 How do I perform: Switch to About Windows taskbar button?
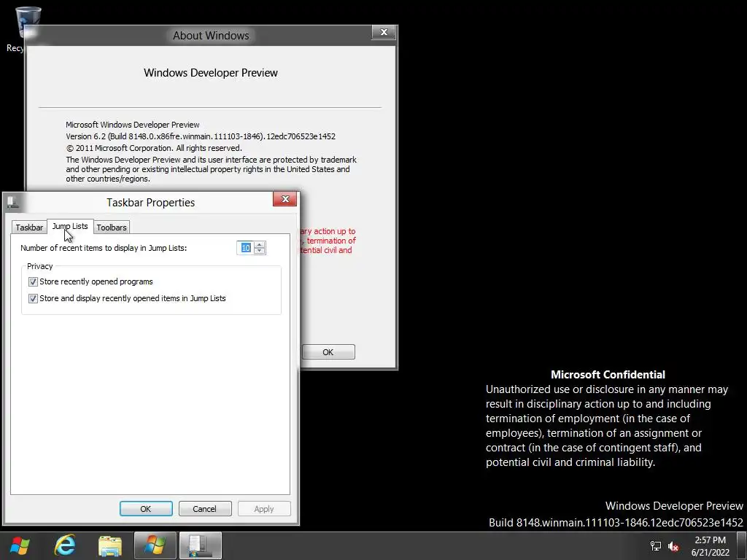click(x=155, y=545)
